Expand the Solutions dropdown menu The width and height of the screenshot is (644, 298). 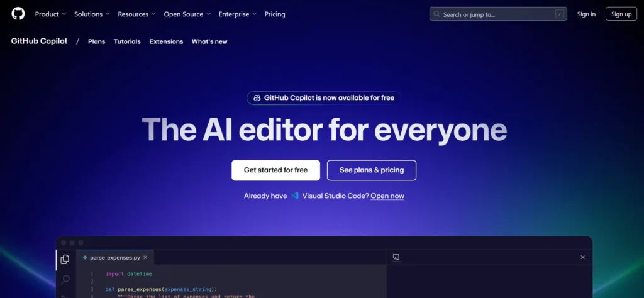point(92,14)
